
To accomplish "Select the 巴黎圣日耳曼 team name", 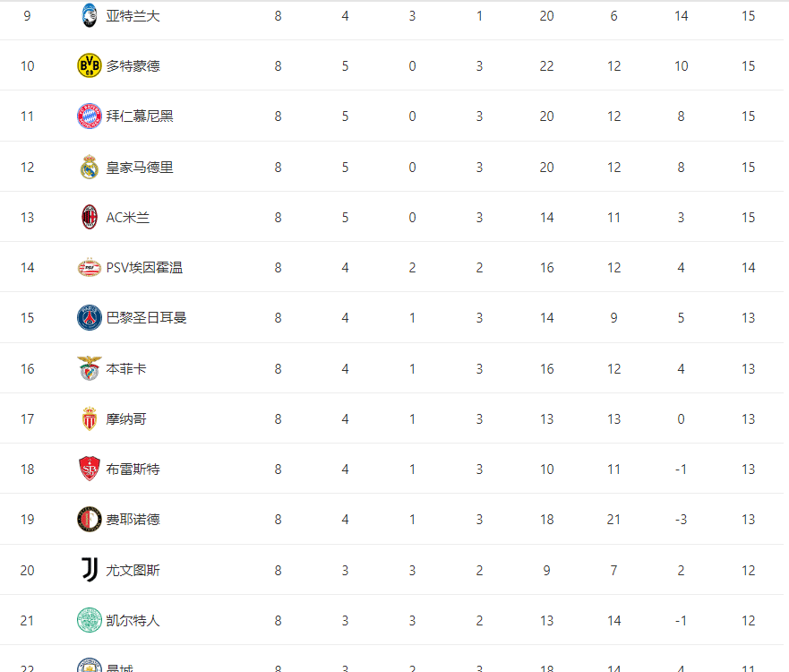I will point(146,318).
